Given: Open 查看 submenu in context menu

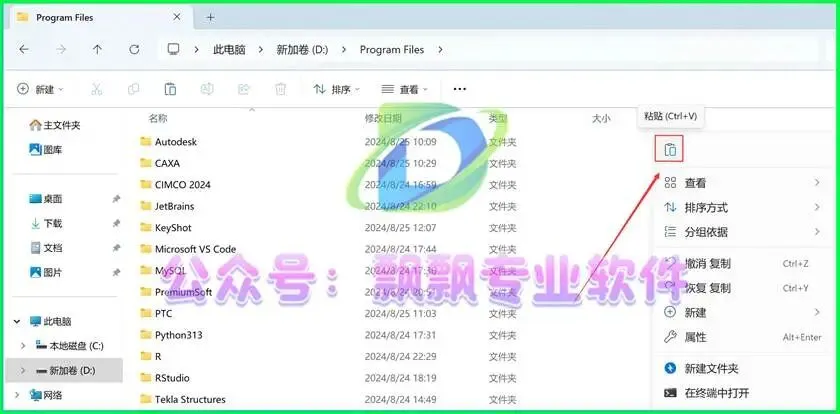Looking at the screenshot, I should coord(743,183).
